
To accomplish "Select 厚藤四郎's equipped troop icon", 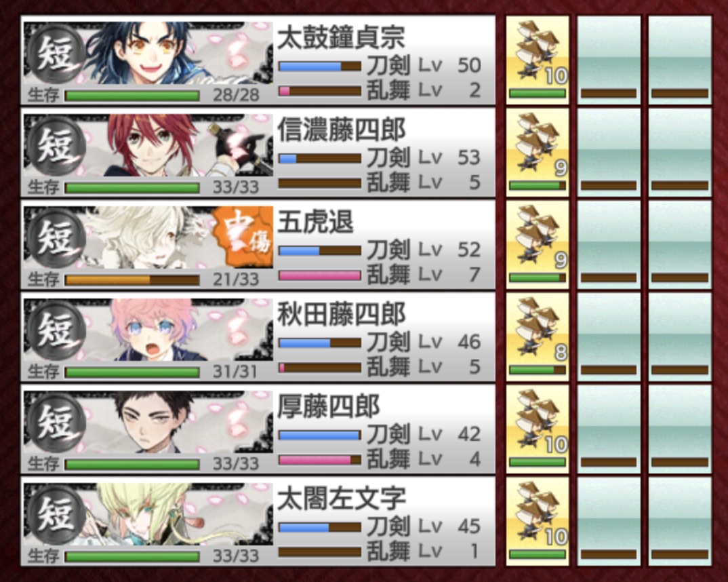I will click(537, 429).
